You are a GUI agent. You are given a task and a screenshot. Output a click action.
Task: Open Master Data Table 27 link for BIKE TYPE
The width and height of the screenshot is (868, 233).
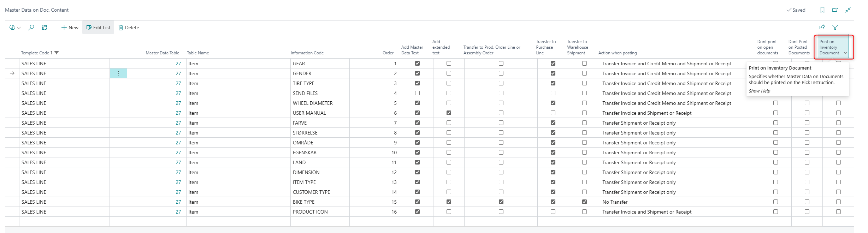[178, 202]
